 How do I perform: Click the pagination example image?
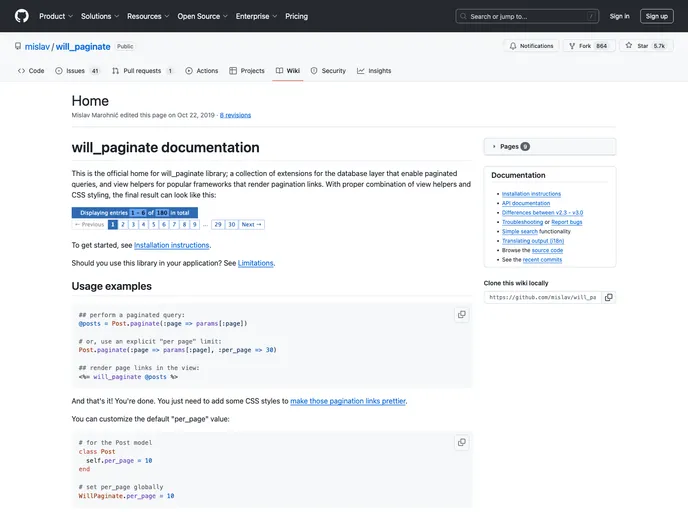(168, 218)
